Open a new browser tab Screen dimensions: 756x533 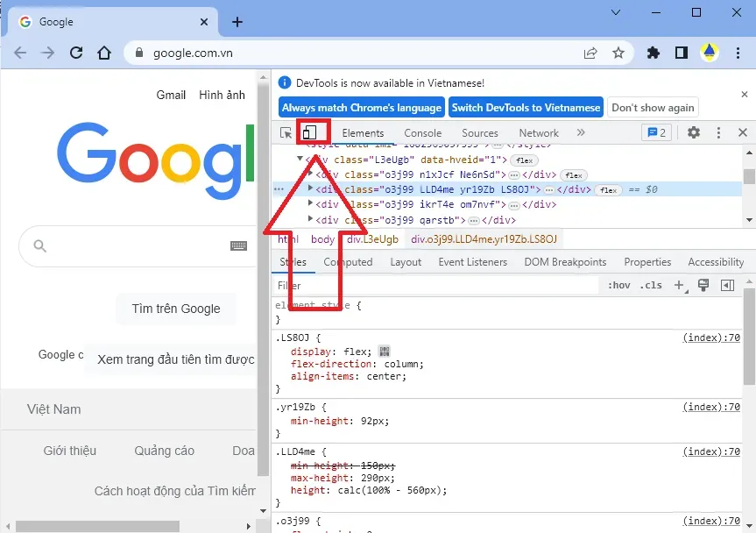(237, 22)
